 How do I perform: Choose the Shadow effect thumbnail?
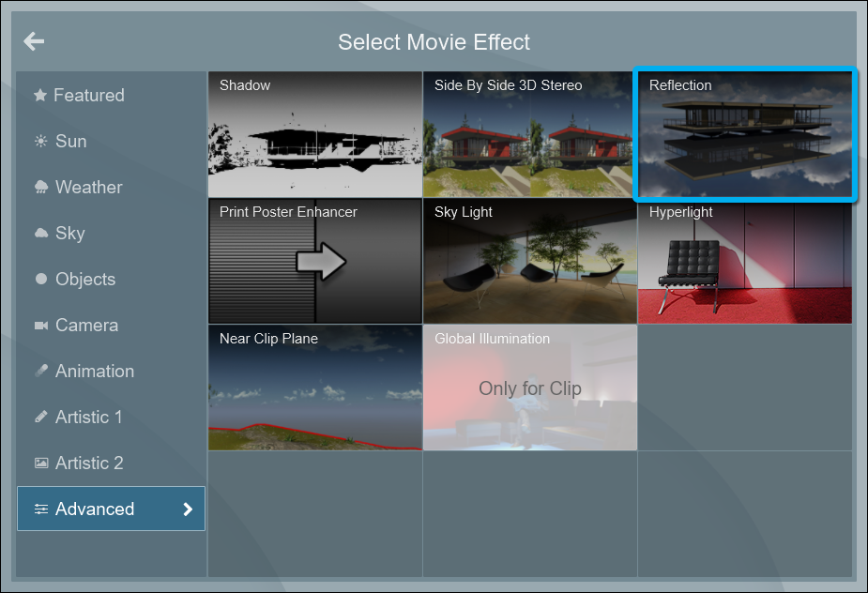[x=314, y=134]
